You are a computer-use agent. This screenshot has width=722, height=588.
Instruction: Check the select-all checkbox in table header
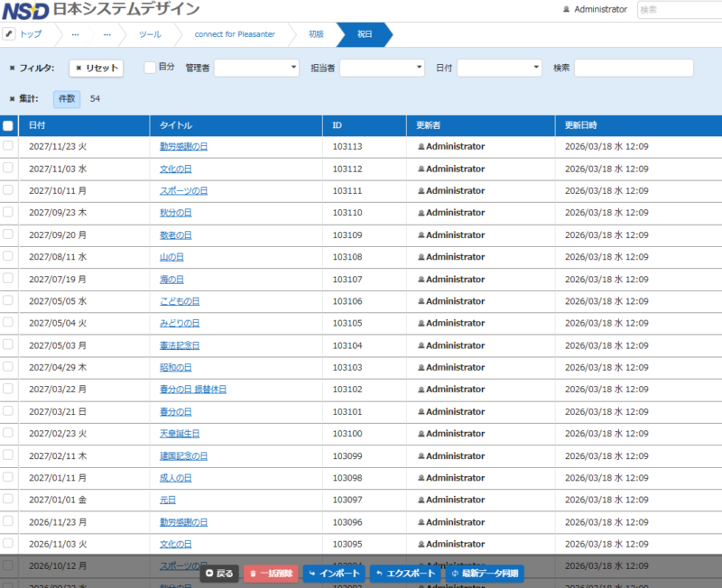coord(8,125)
